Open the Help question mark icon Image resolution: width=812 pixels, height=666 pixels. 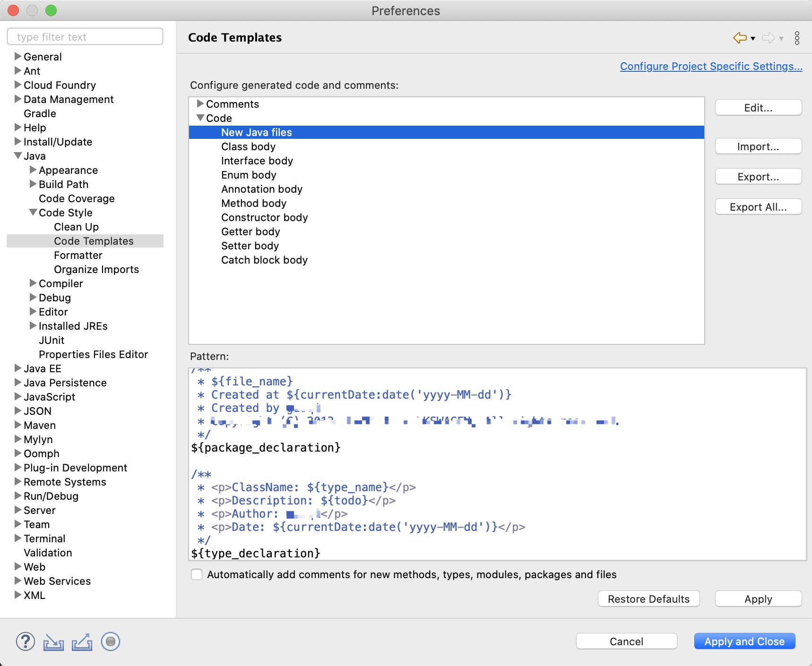tap(26, 641)
